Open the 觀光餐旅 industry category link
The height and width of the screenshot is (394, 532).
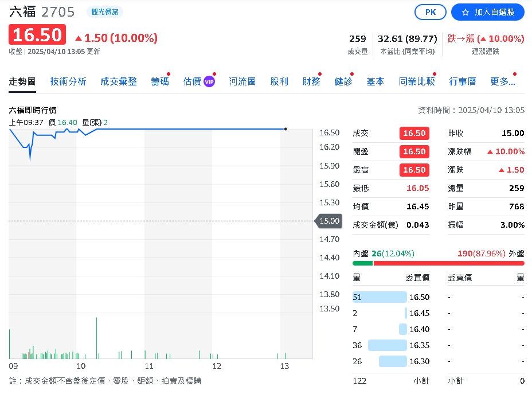point(104,11)
